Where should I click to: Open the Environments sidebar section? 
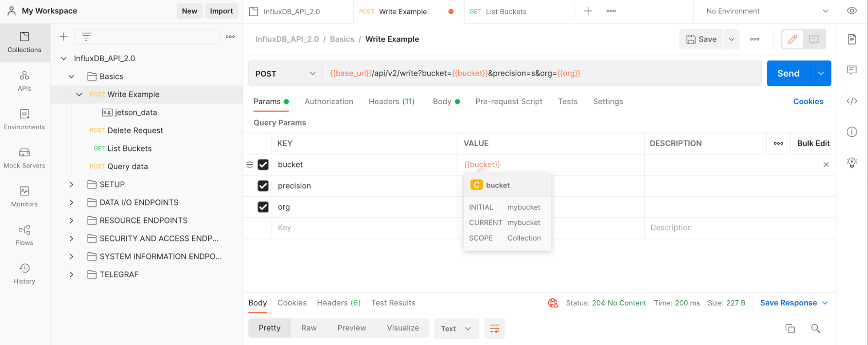pyautogui.click(x=24, y=120)
